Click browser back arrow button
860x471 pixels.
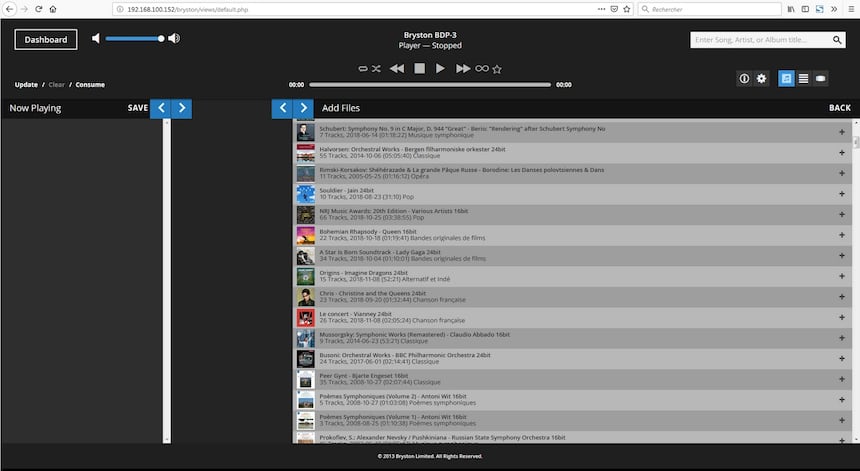[9, 9]
